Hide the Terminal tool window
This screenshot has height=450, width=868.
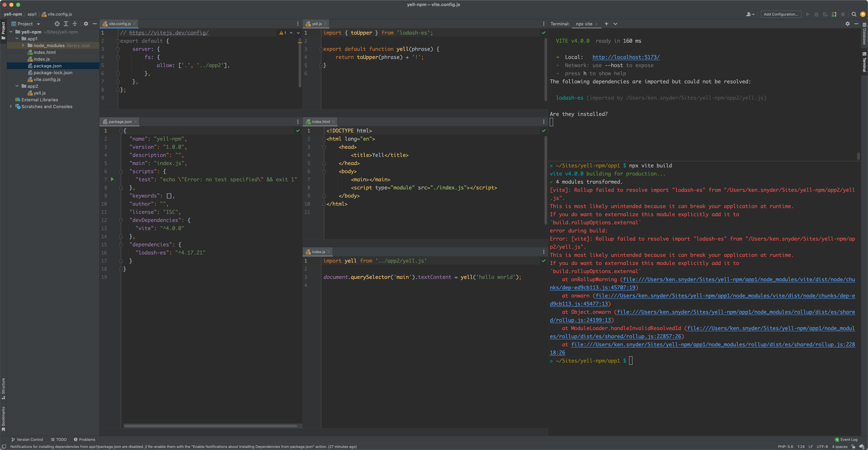(x=856, y=24)
